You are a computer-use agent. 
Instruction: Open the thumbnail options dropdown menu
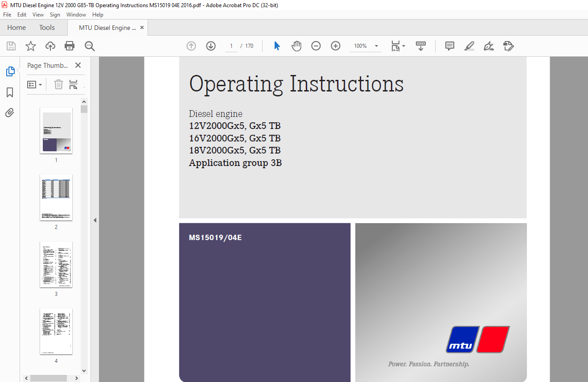(35, 84)
